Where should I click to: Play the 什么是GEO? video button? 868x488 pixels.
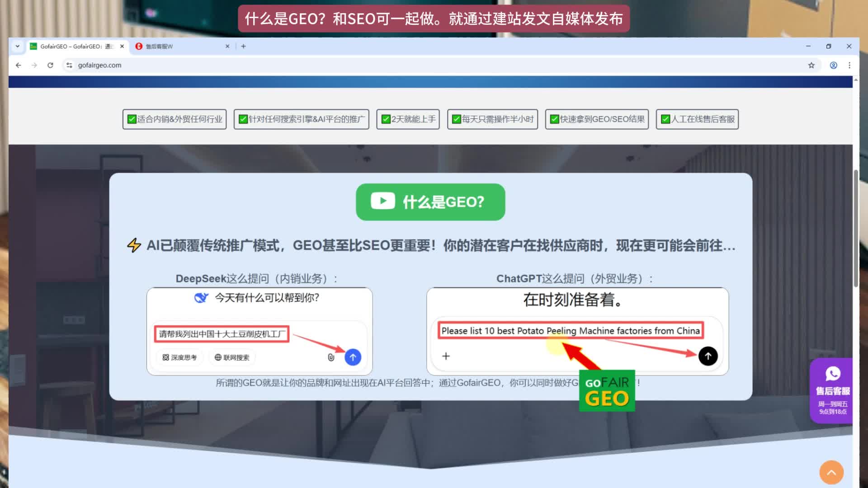[430, 202]
